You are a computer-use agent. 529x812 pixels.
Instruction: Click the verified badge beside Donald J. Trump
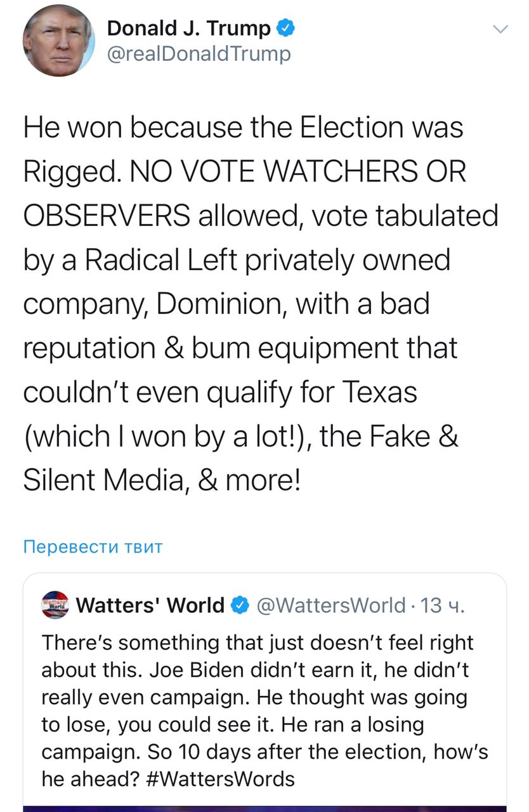click(284, 28)
